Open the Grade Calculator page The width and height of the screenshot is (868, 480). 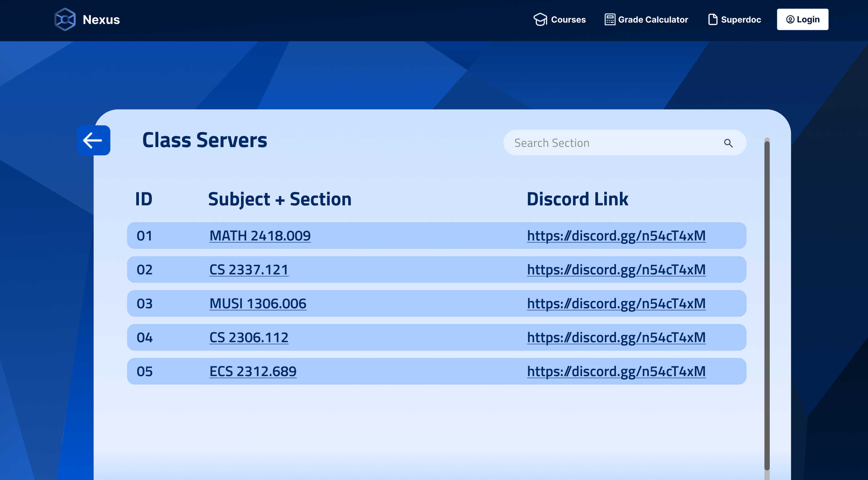click(x=653, y=19)
